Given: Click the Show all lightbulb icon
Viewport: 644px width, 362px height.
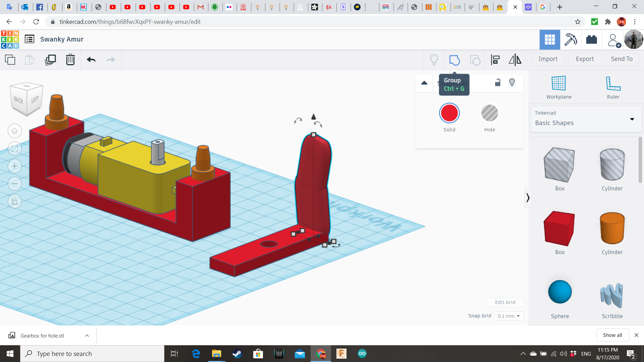Looking at the screenshot, I should 434,60.
